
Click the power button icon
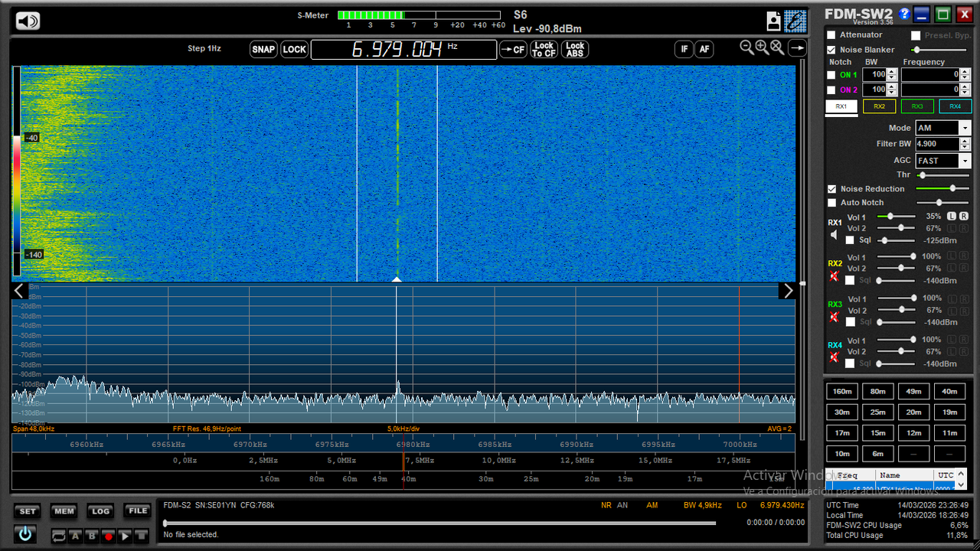(x=25, y=534)
